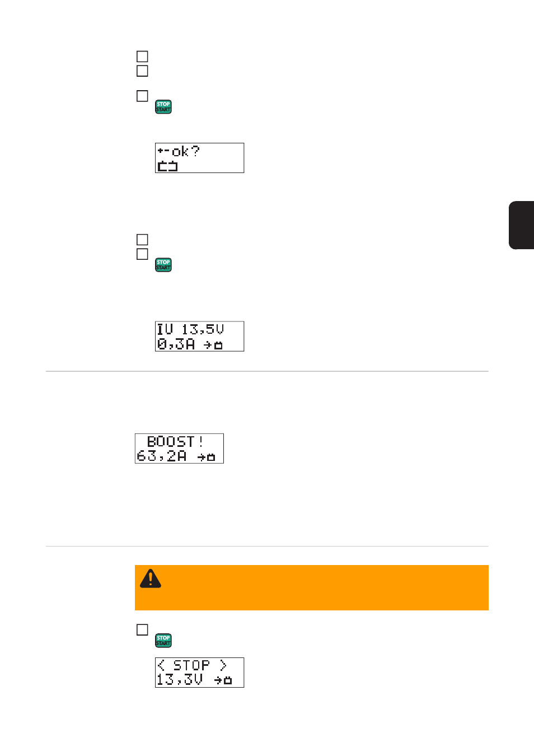
Task: Click the '< STOP >' display text
Action: coord(192,665)
